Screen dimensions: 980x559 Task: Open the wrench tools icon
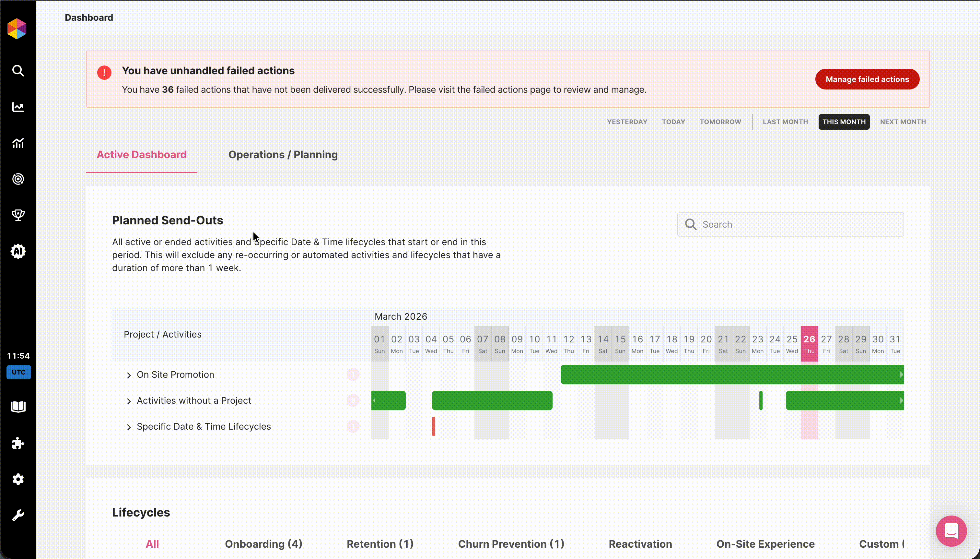pyautogui.click(x=18, y=515)
